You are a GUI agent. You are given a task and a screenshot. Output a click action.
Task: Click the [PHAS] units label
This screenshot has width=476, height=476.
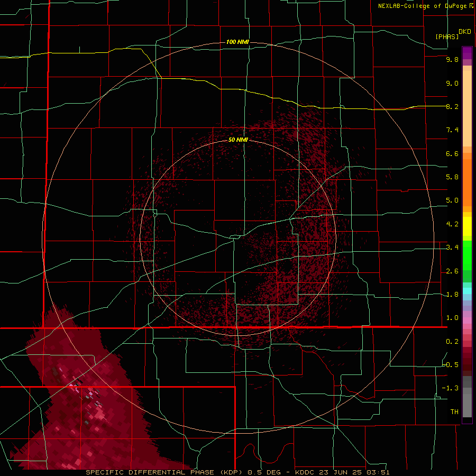(x=447, y=36)
